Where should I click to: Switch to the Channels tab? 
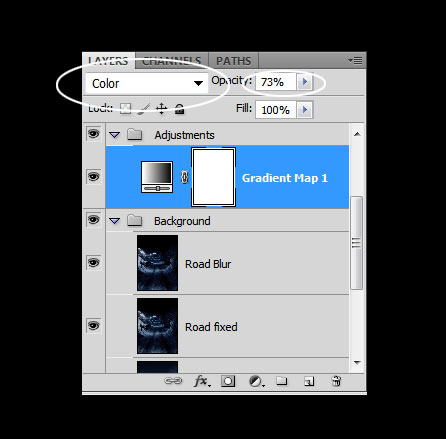[x=171, y=61]
